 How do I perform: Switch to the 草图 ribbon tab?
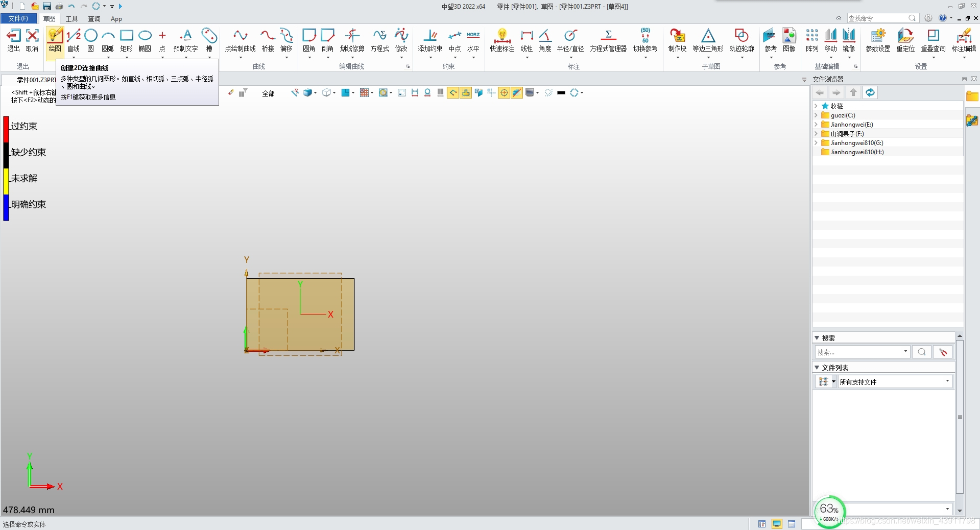tap(49, 18)
